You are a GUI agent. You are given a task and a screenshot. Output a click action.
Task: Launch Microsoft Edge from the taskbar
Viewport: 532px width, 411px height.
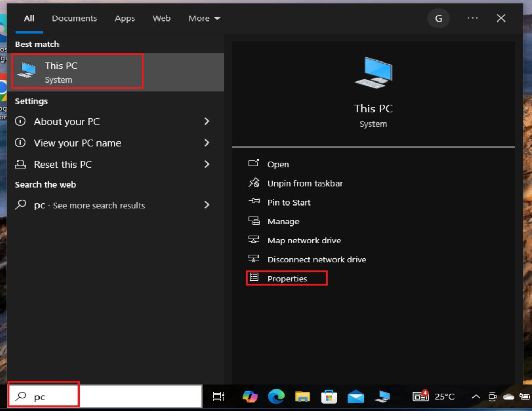tap(276, 396)
